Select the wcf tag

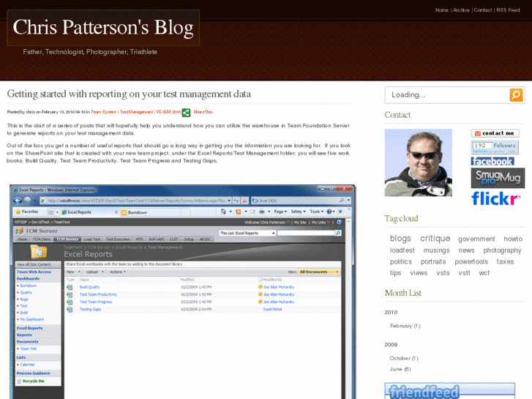tap(484, 273)
